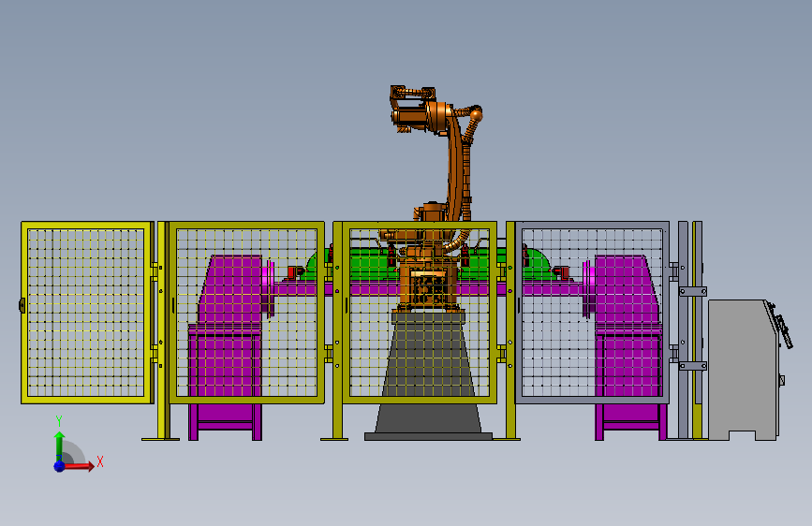
Task: Select the Y axis label text
Action: (59, 421)
